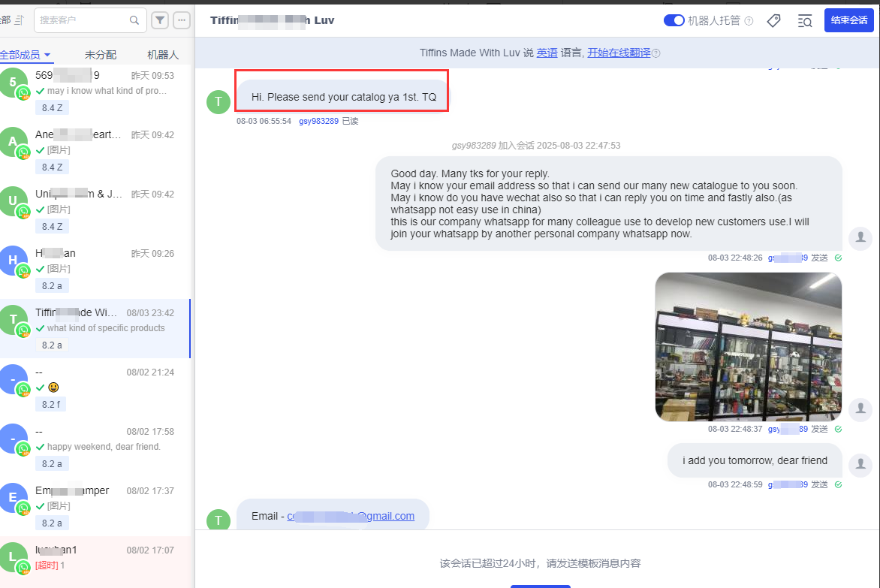Click the A avatar of Ane contact
Screen dimensions: 880x588
[13, 141]
